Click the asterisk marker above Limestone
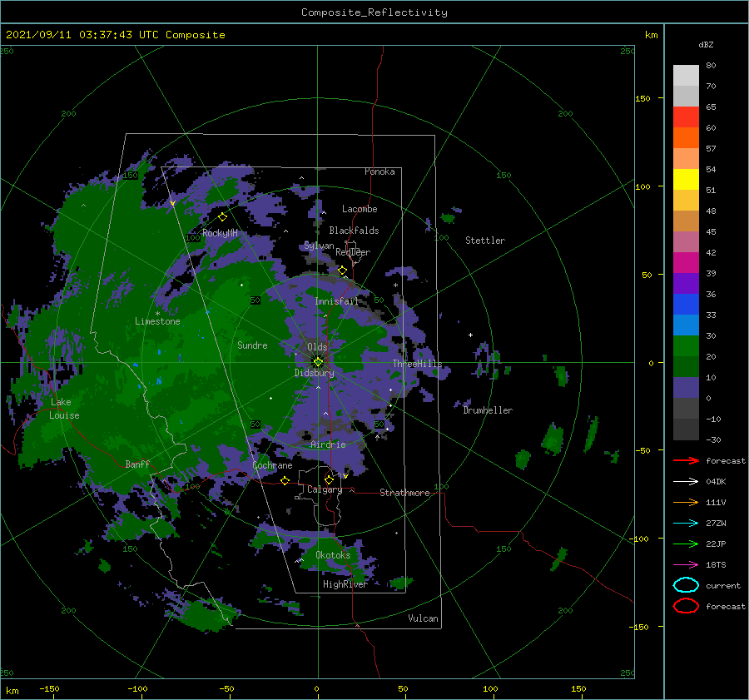Screen dimensions: 749x700 point(157,314)
